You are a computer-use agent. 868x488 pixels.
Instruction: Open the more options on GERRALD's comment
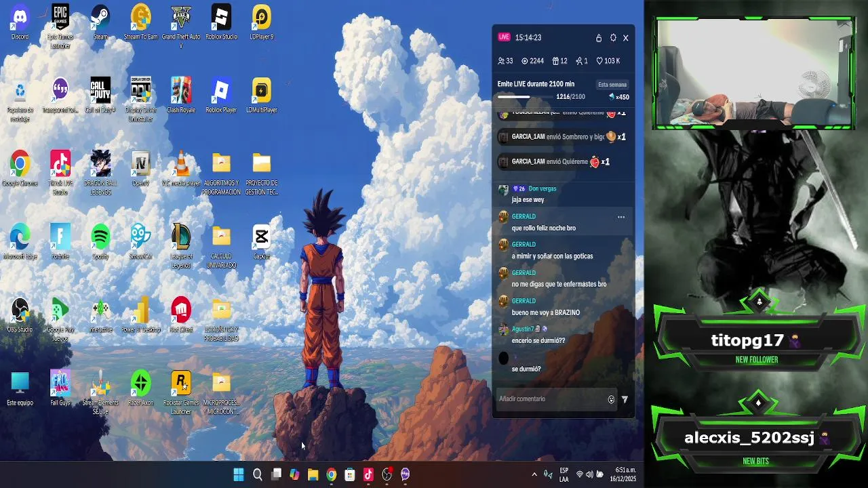(620, 217)
